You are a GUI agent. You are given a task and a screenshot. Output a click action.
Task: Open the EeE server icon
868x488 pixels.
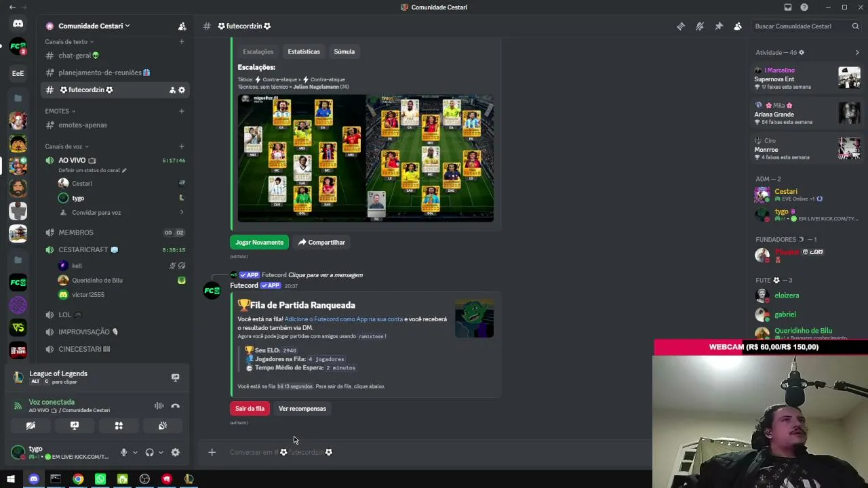click(x=18, y=73)
